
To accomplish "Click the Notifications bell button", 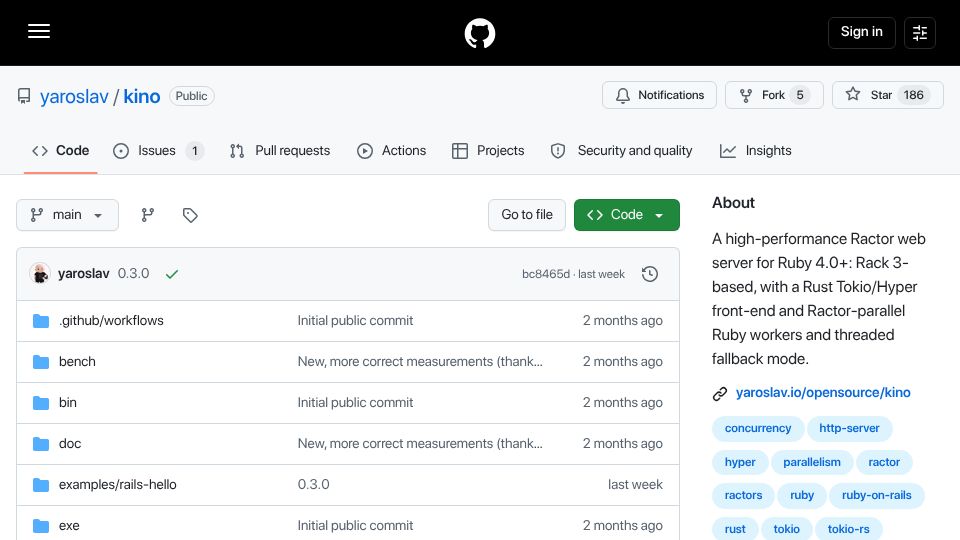I will [x=659, y=95].
